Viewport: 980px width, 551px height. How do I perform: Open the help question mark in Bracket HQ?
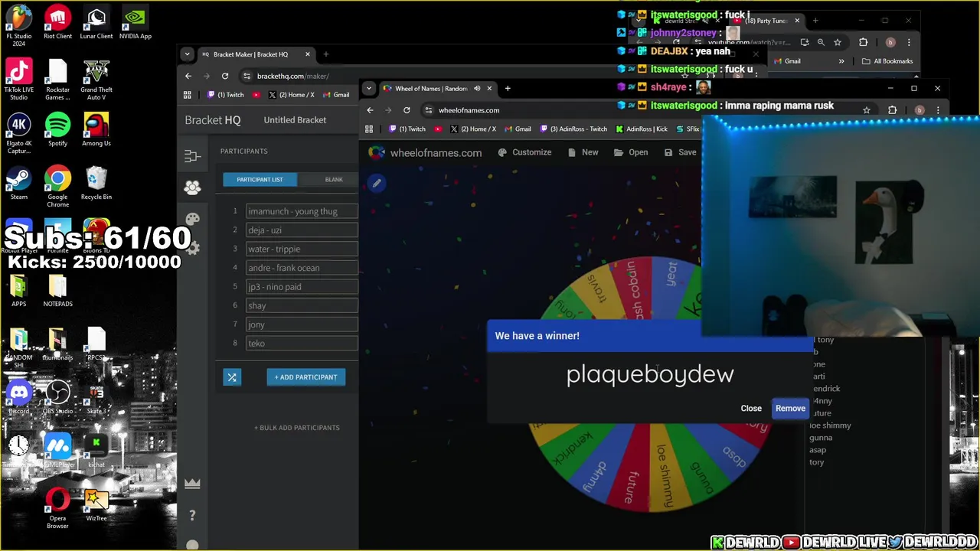coord(192,515)
